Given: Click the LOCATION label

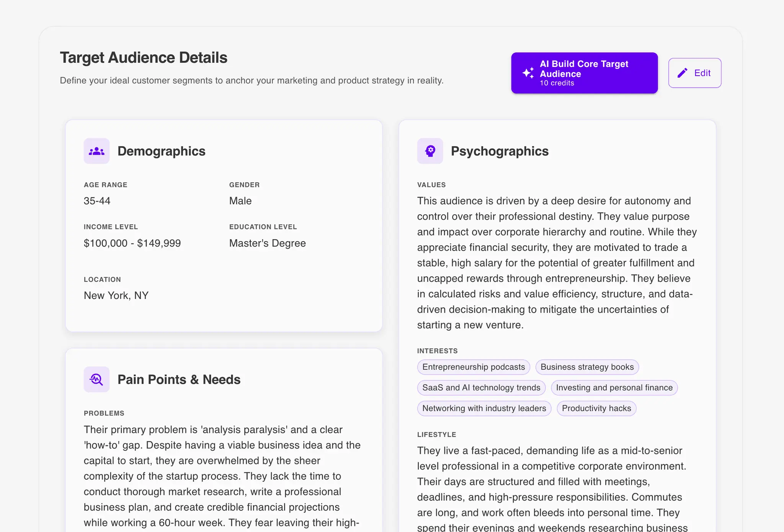Looking at the screenshot, I should [102, 279].
